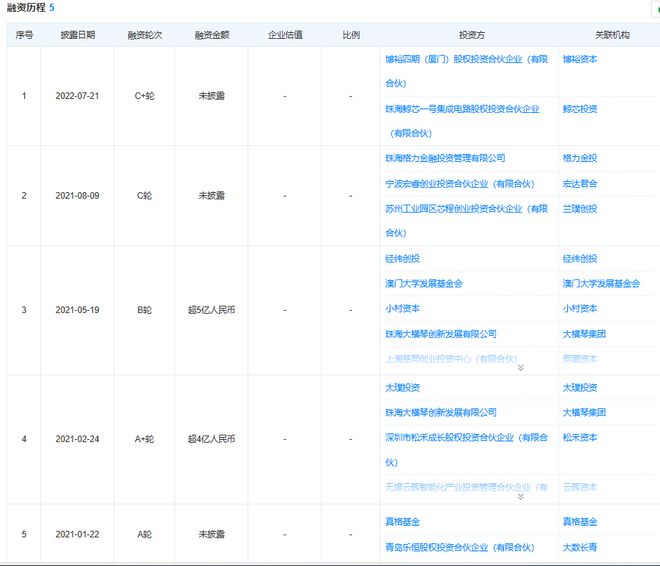Open faded investor 无锡云晖智能化产业投资管理合伙企业
The width and height of the screenshot is (660, 566).
(x=466, y=487)
